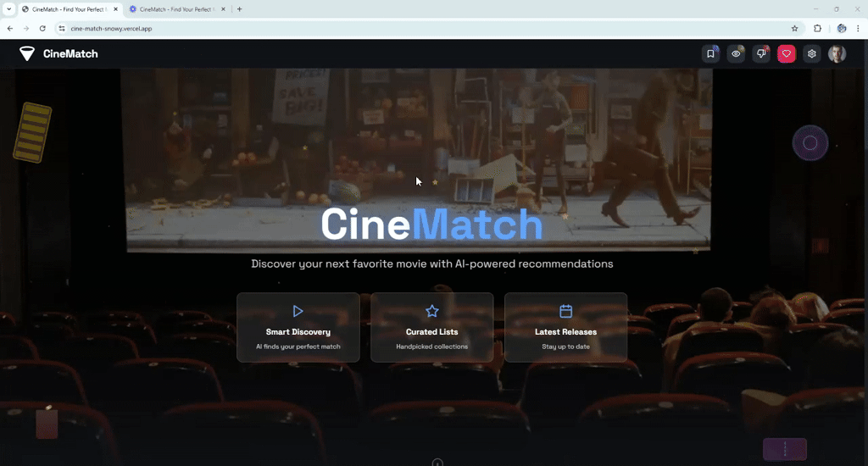Image resolution: width=868 pixels, height=466 pixels.
Task: Reload the current page
Action: click(42, 28)
